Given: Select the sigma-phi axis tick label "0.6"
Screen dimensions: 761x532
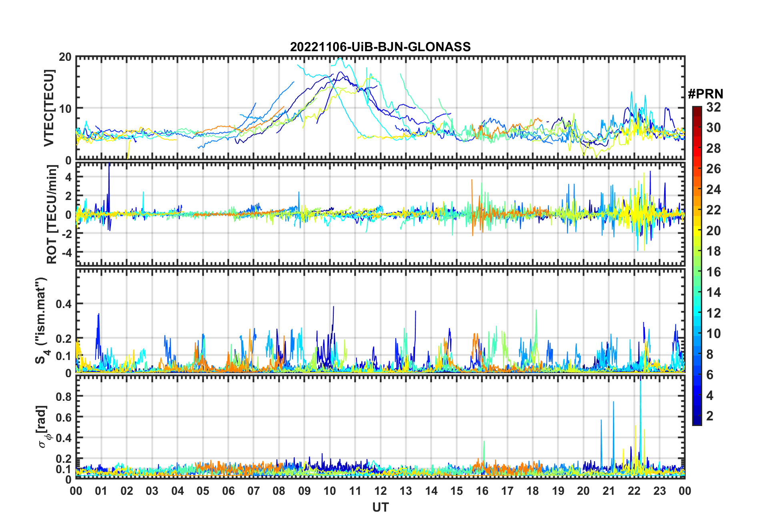Looking at the screenshot, I should pyautogui.click(x=64, y=417).
